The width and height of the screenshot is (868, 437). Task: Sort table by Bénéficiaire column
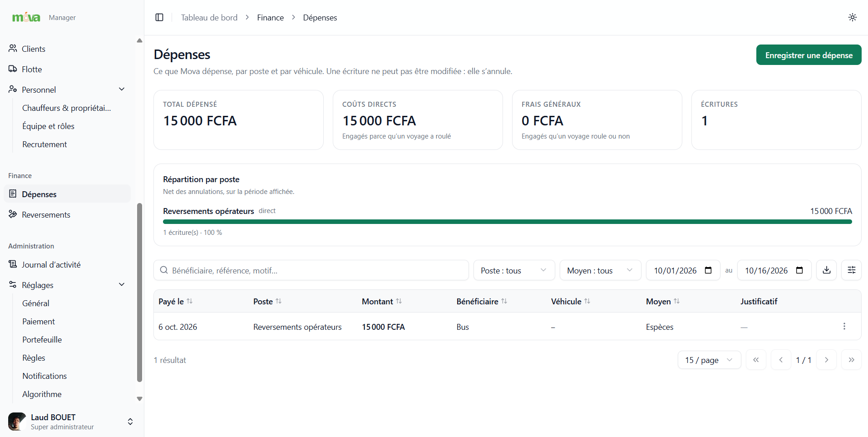click(482, 301)
